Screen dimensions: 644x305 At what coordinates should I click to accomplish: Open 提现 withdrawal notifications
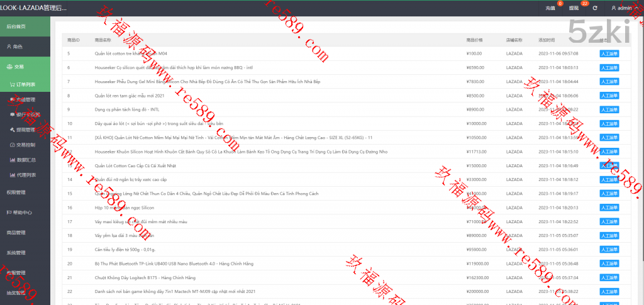click(574, 8)
